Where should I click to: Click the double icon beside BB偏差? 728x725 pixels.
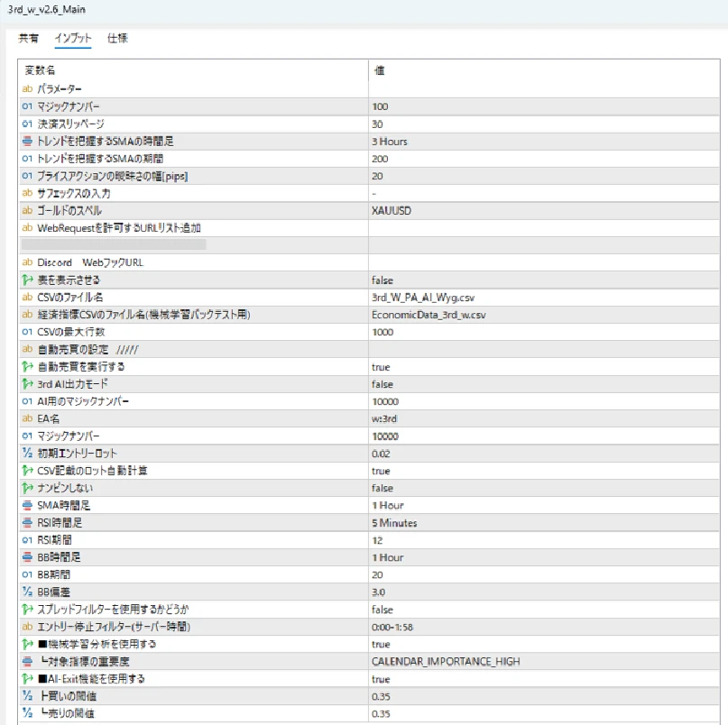point(27,592)
